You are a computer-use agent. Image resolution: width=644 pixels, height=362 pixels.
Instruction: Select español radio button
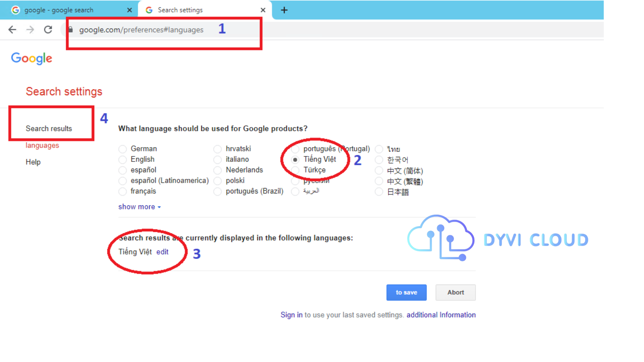click(x=122, y=170)
